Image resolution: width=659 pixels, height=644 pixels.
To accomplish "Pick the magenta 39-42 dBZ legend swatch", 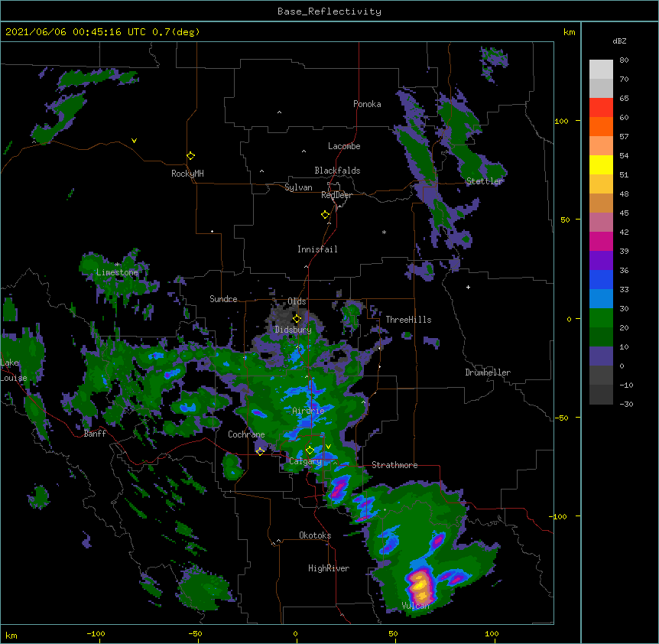I will tap(601, 241).
